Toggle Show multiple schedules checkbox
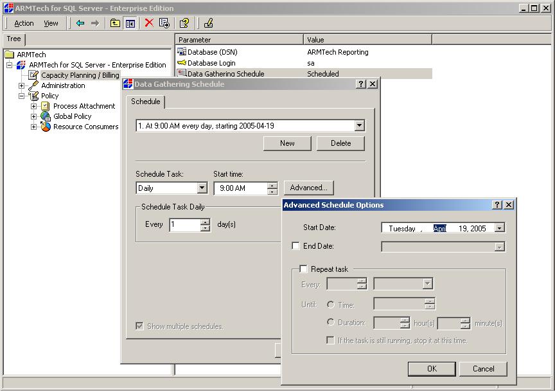Image resolution: width=555 pixels, height=392 pixels. [139, 326]
